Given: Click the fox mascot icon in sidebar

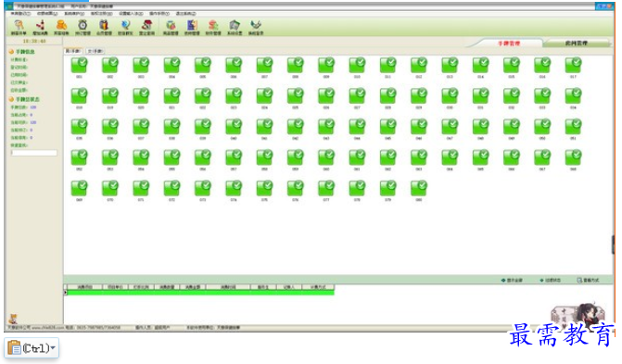Looking at the screenshot, I should pos(13,319).
